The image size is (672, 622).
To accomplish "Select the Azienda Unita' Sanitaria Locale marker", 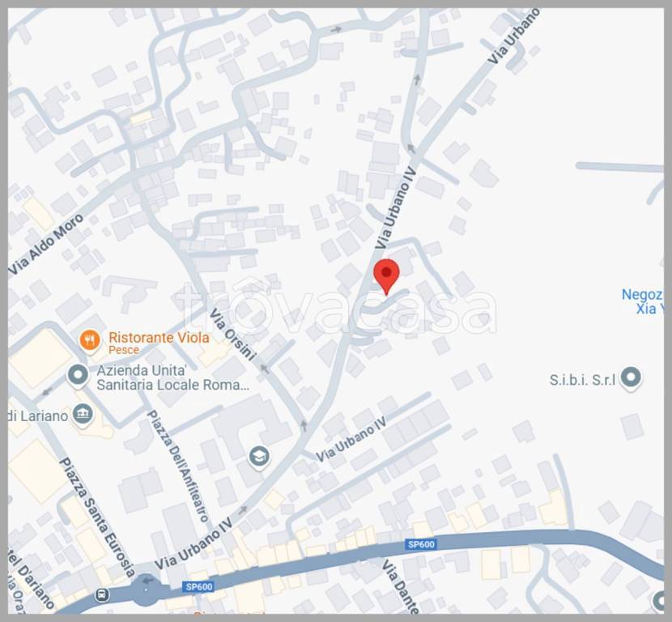I will [78, 376].
